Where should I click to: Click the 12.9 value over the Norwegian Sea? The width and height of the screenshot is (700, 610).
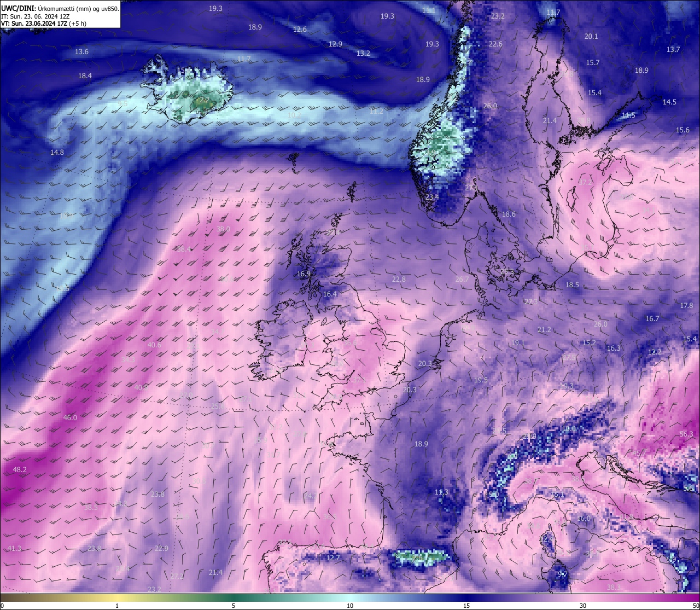click(x=335, y=44)
